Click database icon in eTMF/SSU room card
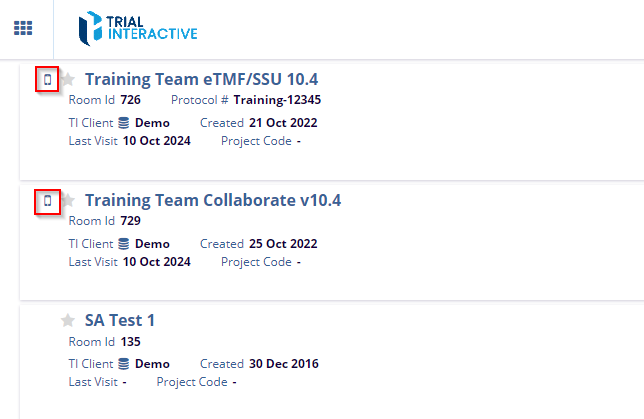 tap(124, 123)
